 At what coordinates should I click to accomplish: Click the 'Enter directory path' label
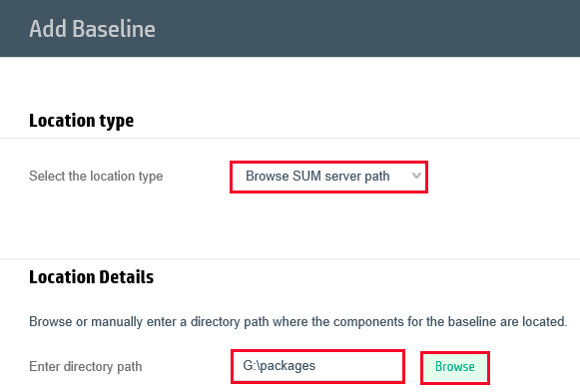pos(86,367)
